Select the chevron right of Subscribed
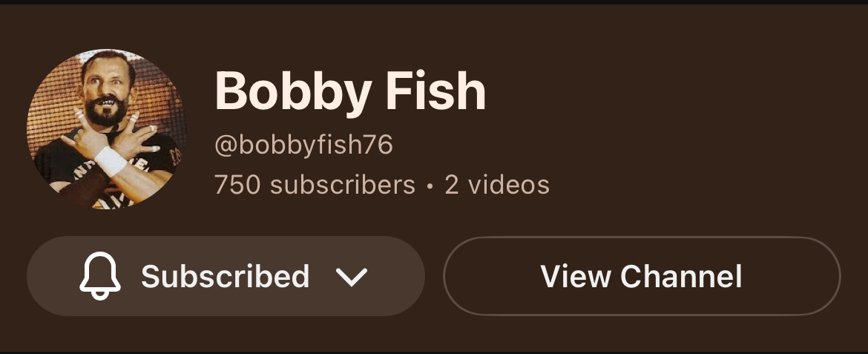This screenshot has height=354, width=868. click(352, 276)
